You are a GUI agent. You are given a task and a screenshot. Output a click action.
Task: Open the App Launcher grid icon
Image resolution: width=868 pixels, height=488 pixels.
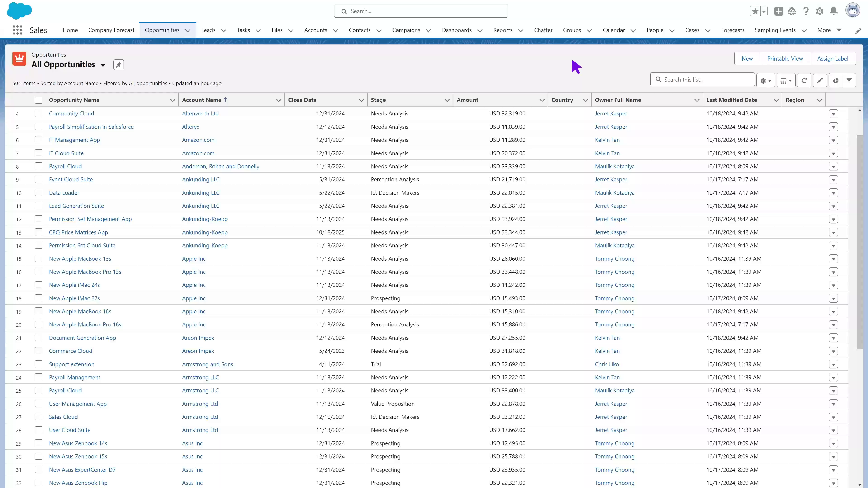click(17, 30)
